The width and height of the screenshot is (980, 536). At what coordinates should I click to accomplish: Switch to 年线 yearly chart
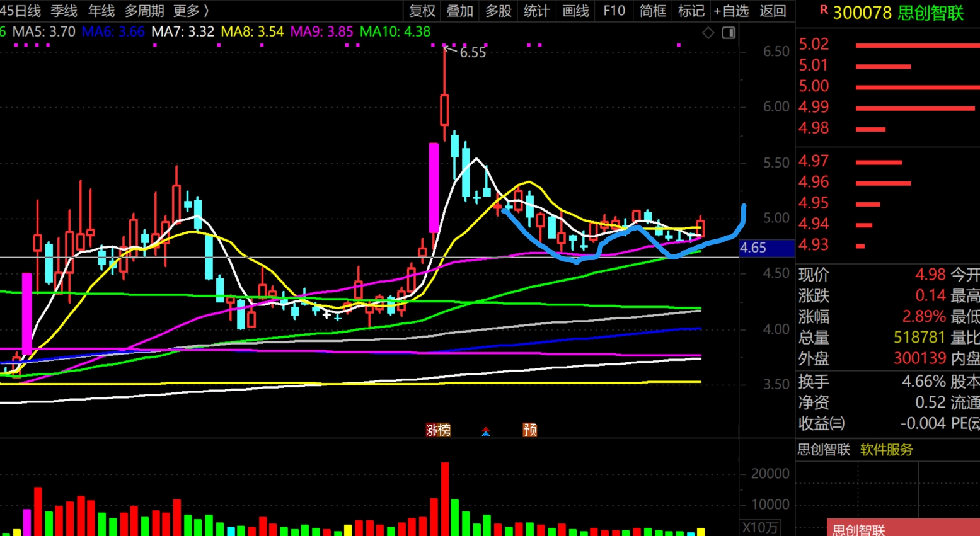point(101,11)
